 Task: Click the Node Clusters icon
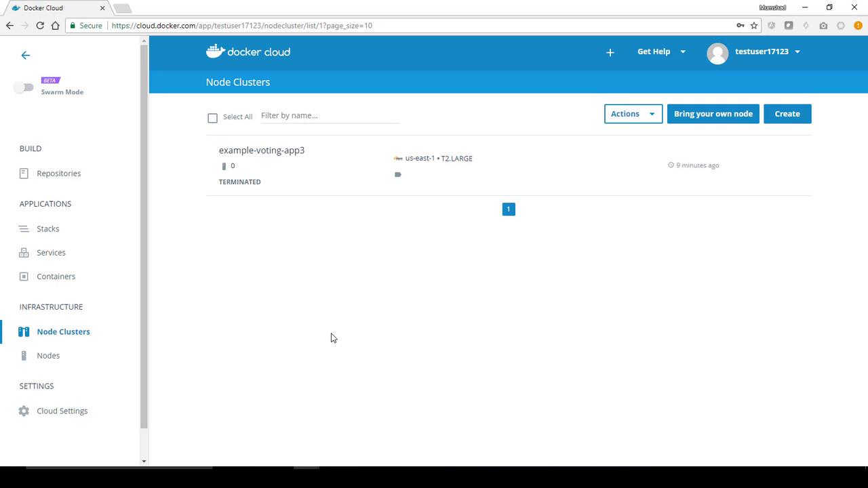[24, 332]
